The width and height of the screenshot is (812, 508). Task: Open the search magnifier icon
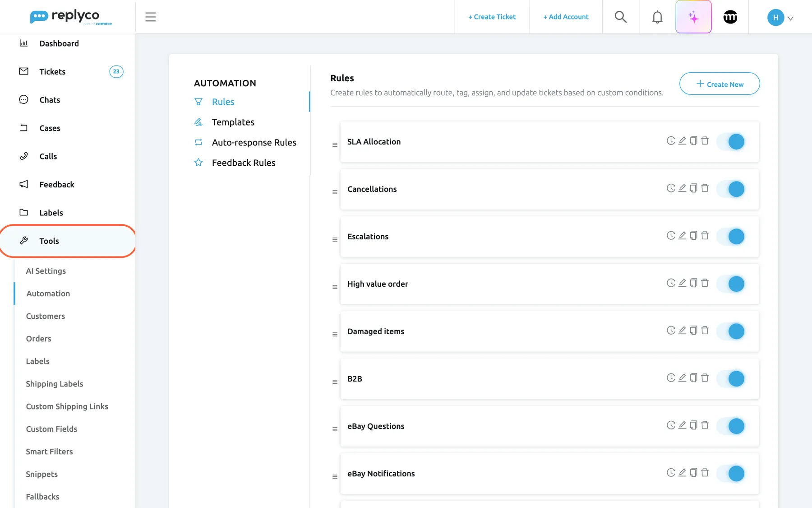pyautogui.click(x=621, y=17)
